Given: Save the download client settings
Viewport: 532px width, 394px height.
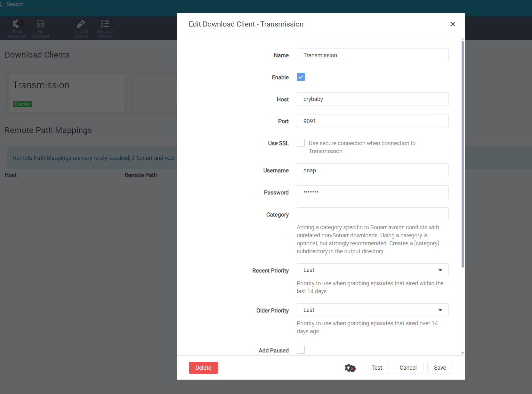Looking at the screenshot, I should point(440,368).
